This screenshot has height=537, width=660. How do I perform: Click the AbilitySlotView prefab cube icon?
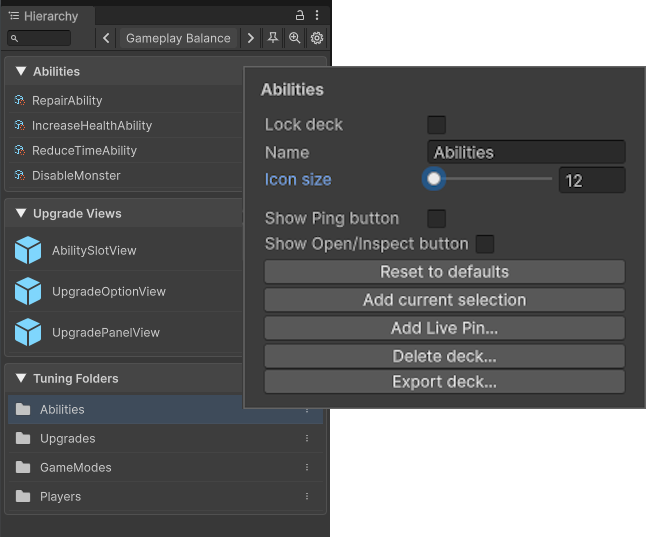click(x=28, y=250)
